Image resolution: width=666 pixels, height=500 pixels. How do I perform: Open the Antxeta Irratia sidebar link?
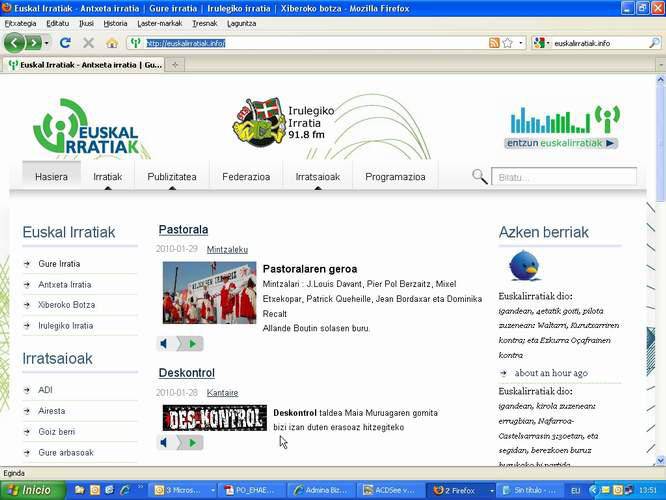[65, 285]
